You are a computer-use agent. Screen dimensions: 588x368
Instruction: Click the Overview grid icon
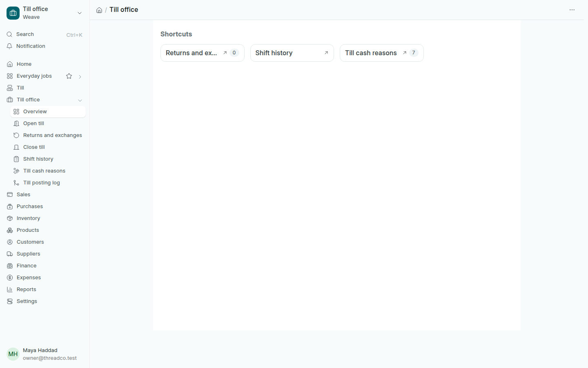pos(16,112)
